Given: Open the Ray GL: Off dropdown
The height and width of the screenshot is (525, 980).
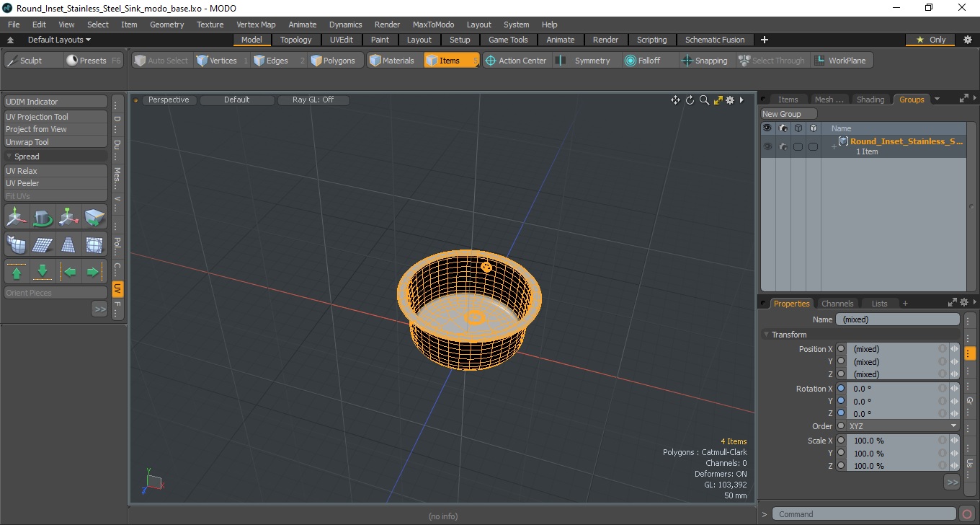Looking at the screenshot, I should click(313, 100).
